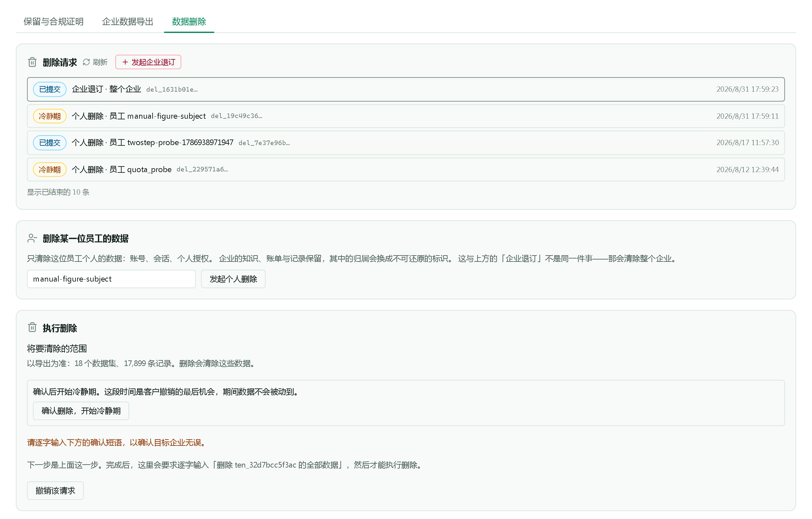Open the twostep-probe-1786938971947 request row
Viewport: 812px width, 519px height.
[x=406, y=143]
